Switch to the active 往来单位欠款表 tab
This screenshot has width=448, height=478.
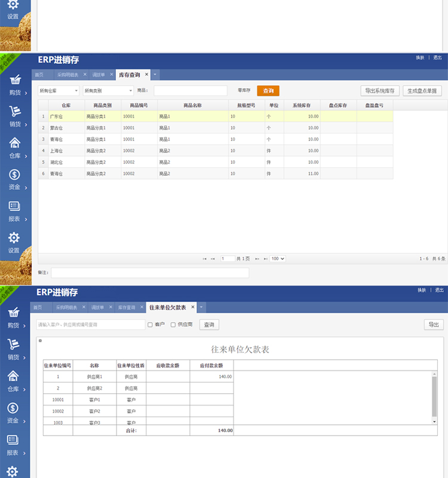(167, 307)
